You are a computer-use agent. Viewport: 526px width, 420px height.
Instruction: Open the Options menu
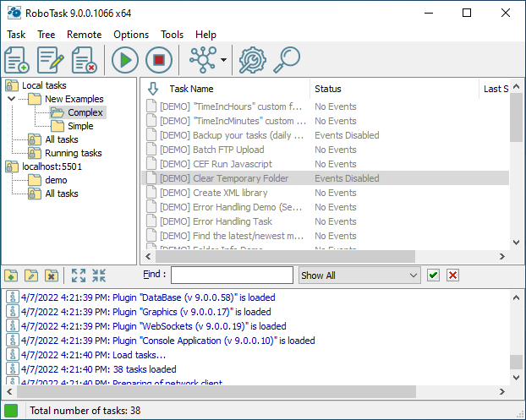coord(131,35)
